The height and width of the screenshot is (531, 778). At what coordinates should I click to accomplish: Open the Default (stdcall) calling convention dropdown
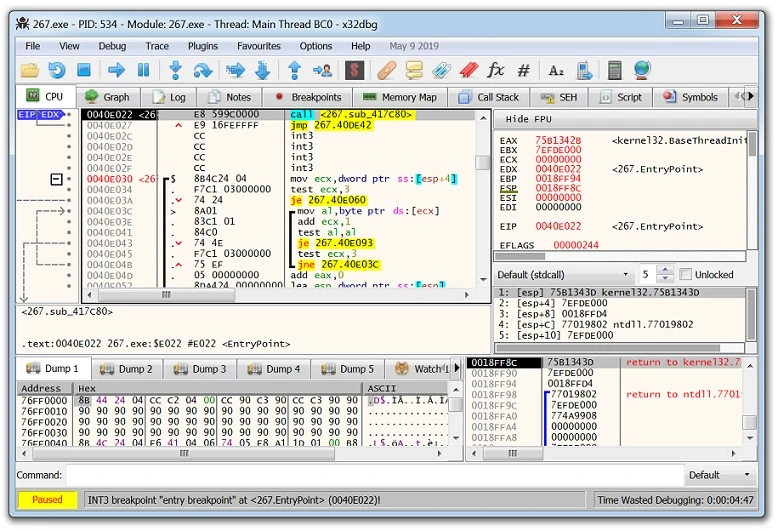click(x=563, y=274)
